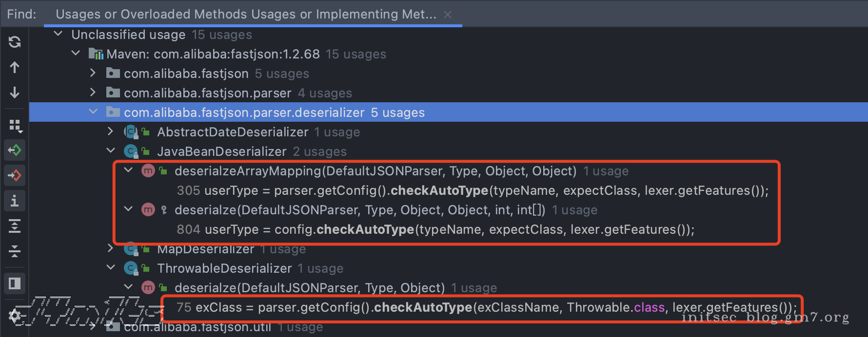The width and height of the screenshot is (868, 337).
Task: Close the Usages search results tab
Action: coord(448,15)
